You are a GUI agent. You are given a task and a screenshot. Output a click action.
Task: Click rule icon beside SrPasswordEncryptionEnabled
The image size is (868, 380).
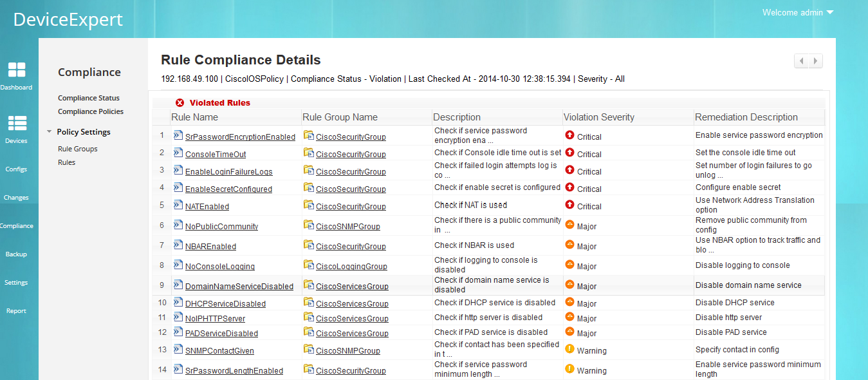178,135
